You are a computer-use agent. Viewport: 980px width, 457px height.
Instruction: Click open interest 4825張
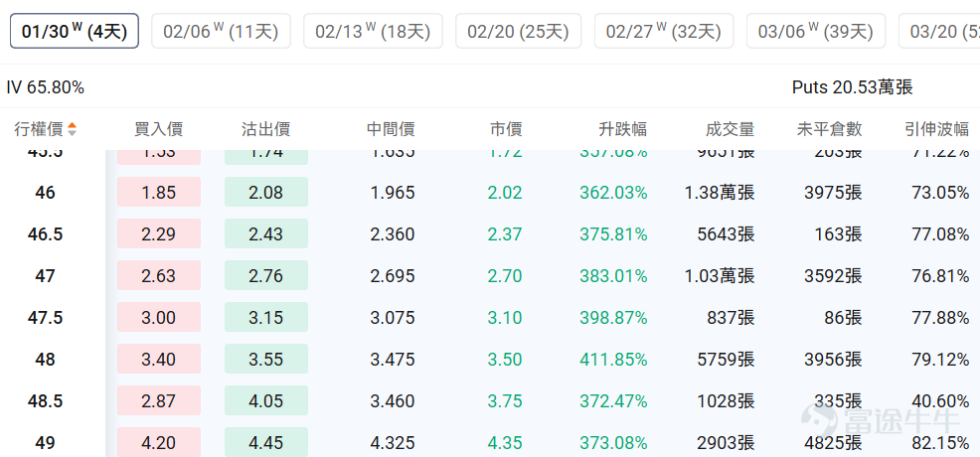[x=834, y=443]
